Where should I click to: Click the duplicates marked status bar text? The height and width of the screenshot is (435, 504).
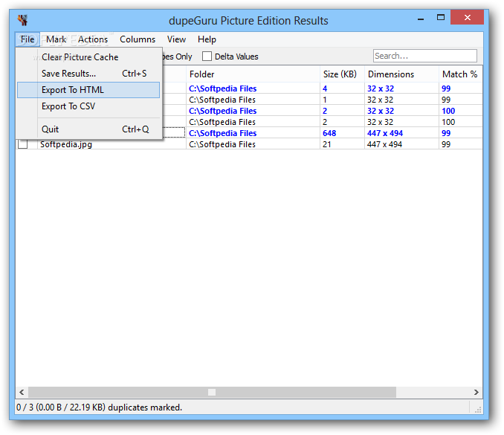99,407
